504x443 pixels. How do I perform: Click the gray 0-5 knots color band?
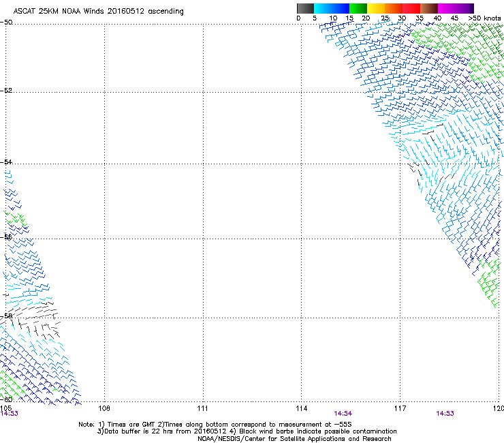pyautogui.click(x=305, y=8)
